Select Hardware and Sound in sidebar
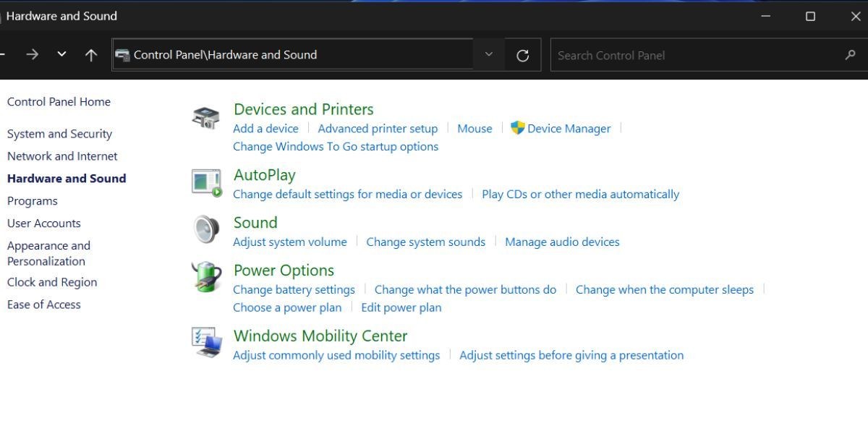The width and height of the screenshot is (868, 434). click(x=67, y=179)
